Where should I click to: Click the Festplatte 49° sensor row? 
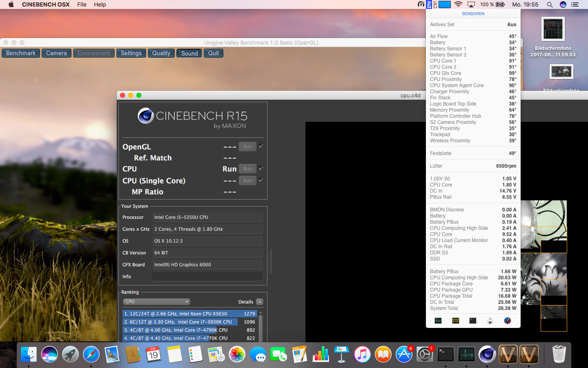473,153
